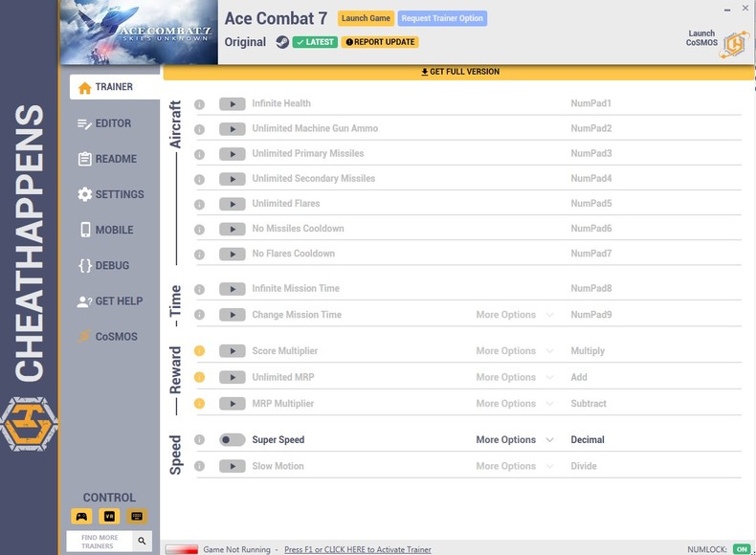Click info icon for No Missiles Cooldown
The height and width of the screenshot is (555, 756).
pyautogui.click(x=199, y=230)
